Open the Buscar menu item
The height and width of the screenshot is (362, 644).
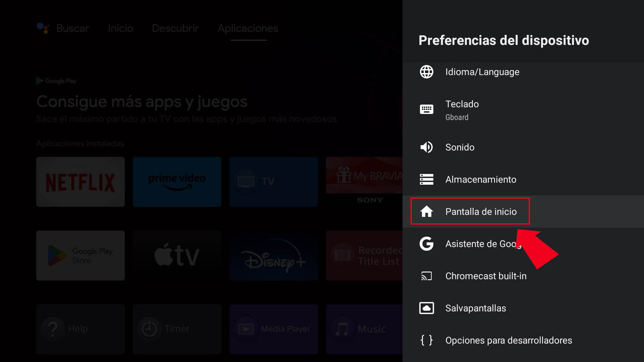click(x=72, y=28)
